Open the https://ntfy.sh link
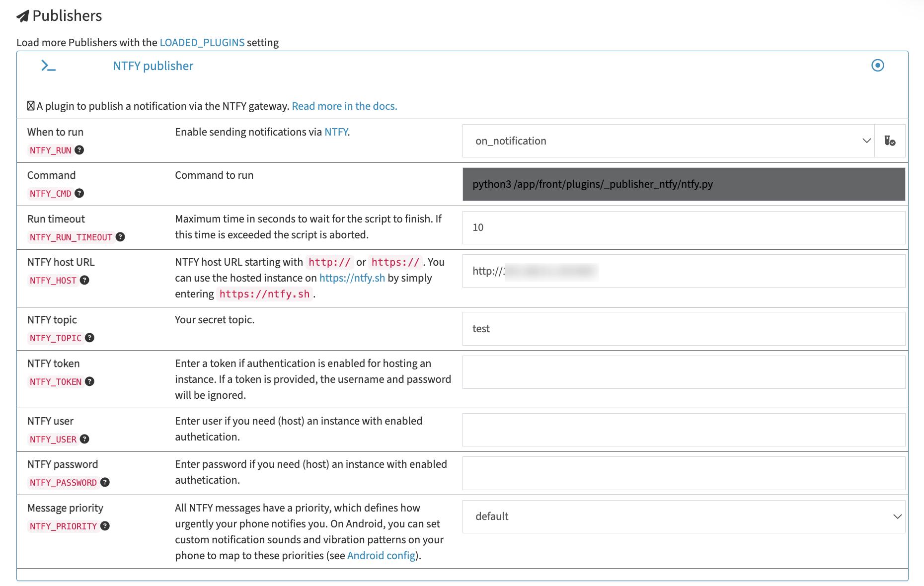Screen dimensions: 924x586 [352, 278]
